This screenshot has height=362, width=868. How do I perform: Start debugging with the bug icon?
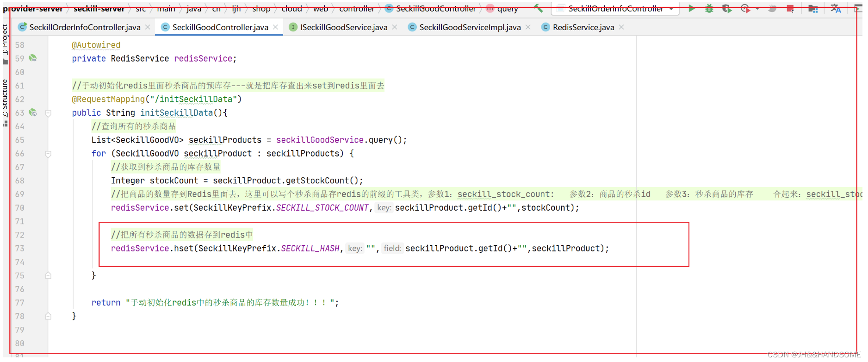[709, 8]
